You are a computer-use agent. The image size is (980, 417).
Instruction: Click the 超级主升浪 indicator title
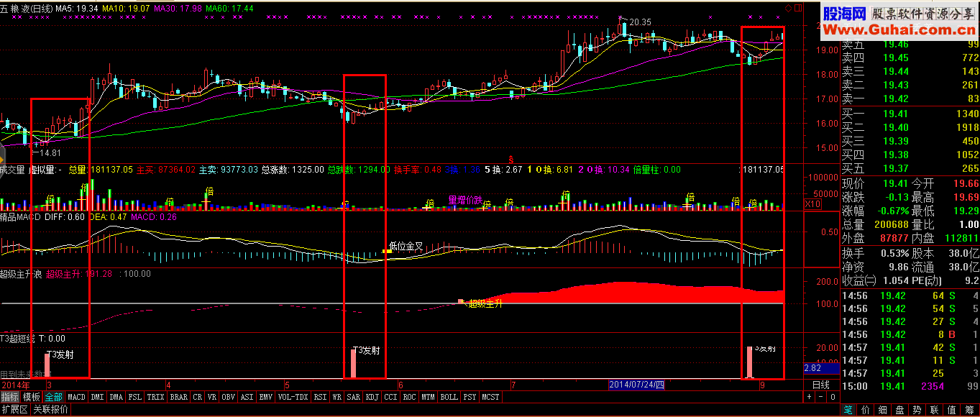click(22, 274)
